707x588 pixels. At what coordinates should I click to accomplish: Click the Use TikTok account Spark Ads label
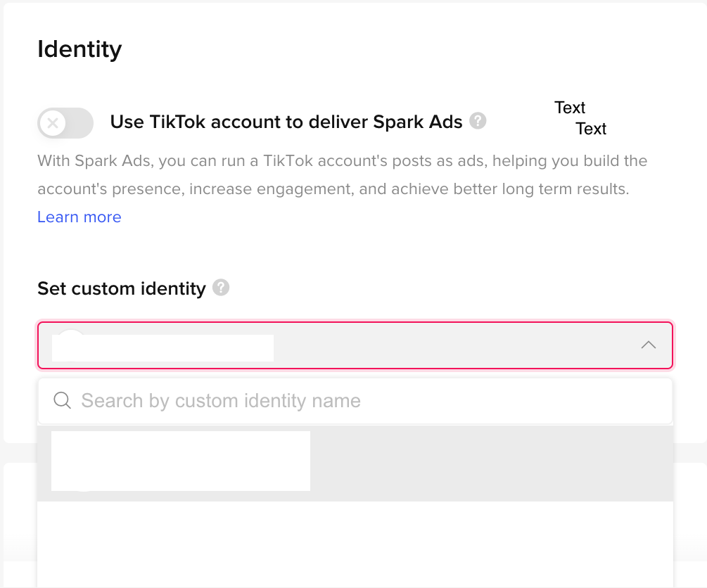[x=286, y=122]
